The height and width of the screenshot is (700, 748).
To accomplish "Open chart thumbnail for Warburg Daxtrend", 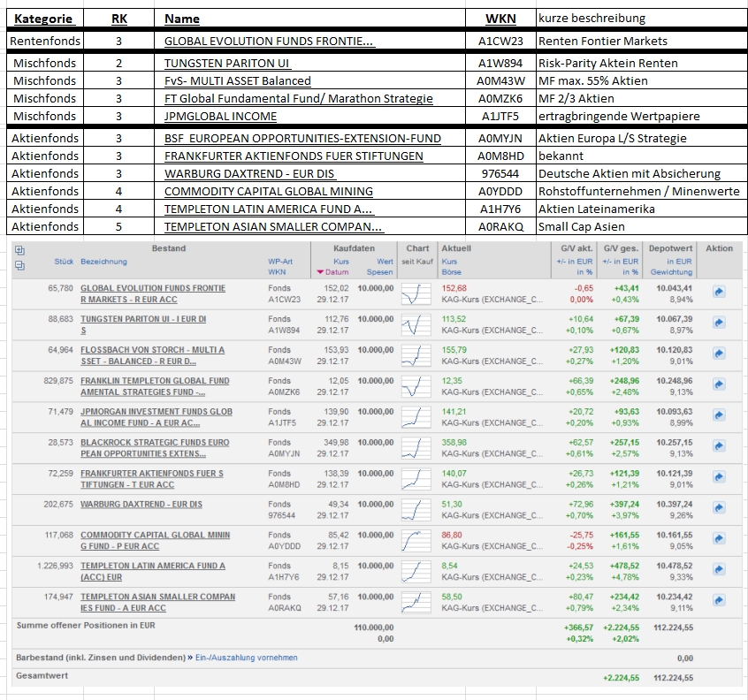I will [x=416, y=510].
